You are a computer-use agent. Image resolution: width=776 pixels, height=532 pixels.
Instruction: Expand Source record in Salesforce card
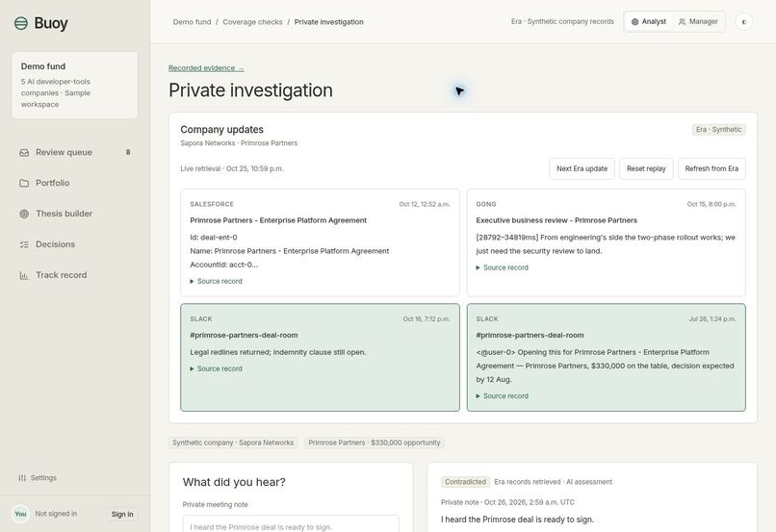click(217, 281)
